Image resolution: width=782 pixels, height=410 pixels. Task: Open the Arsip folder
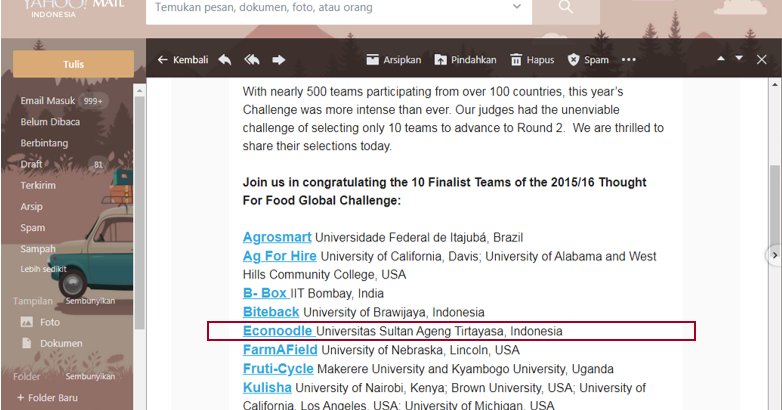tap(31, 206)
